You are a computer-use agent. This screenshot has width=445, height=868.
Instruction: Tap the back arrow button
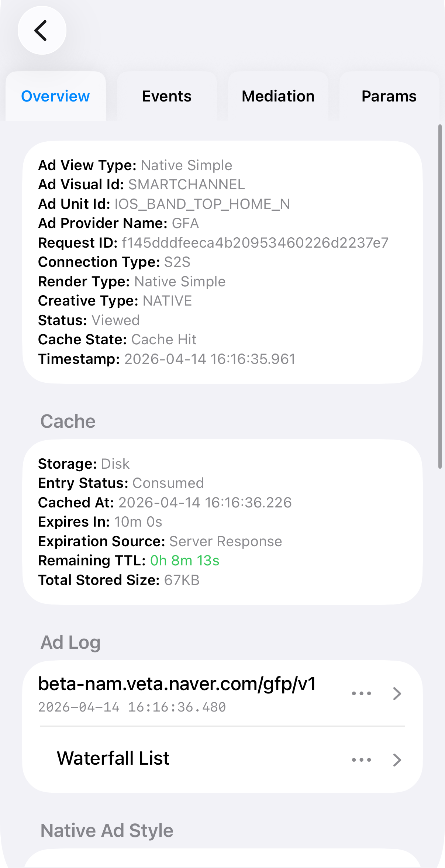coord(42,31)
